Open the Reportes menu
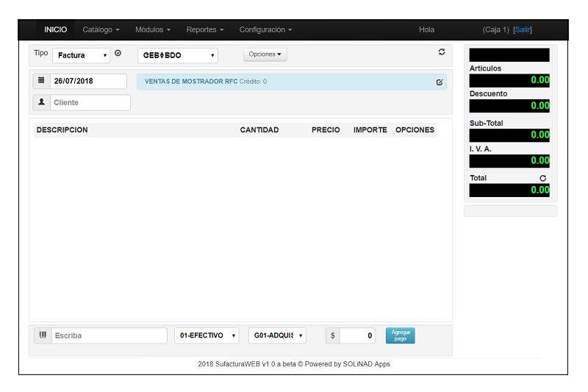This screenshot has height=392, width=588. coord(205,29)
